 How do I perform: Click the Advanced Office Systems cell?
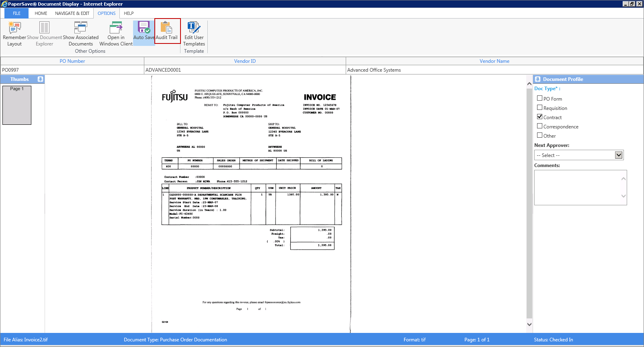pyautogui.click(x=494, y=70)
